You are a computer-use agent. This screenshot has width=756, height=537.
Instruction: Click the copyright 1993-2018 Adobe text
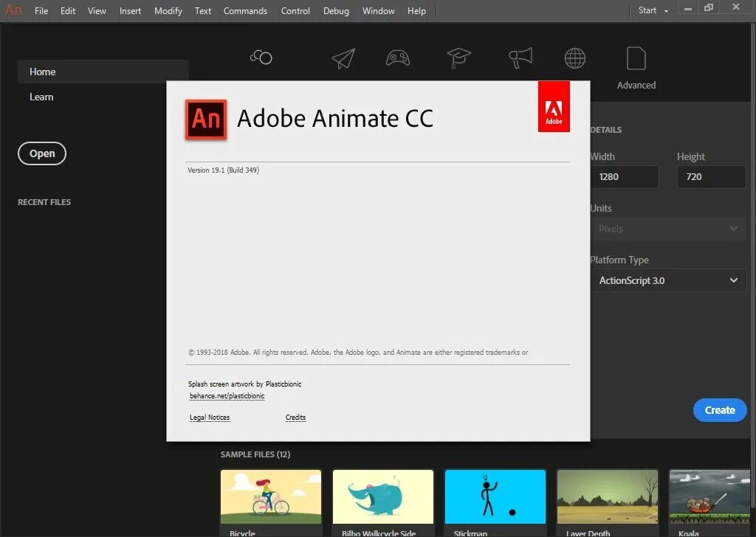358,353
